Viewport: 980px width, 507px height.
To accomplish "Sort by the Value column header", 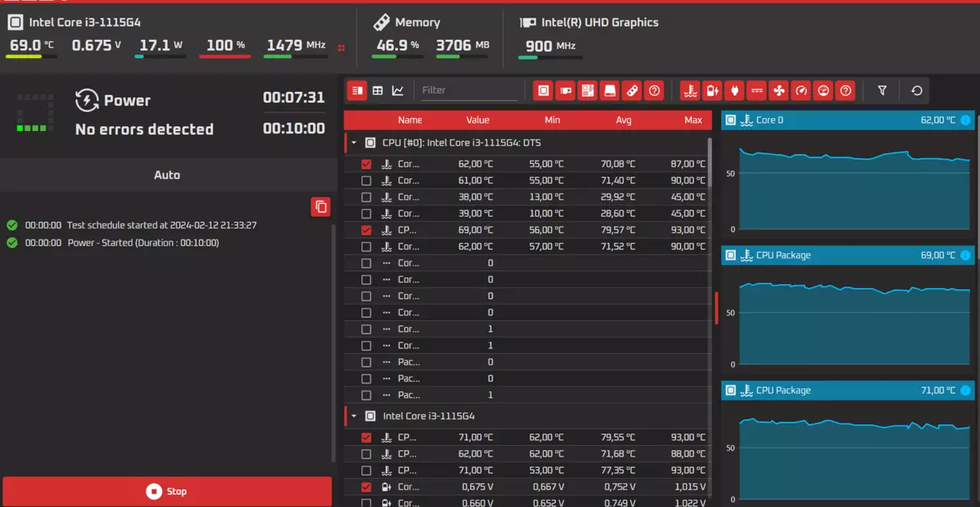I will [x=478, y=120].
